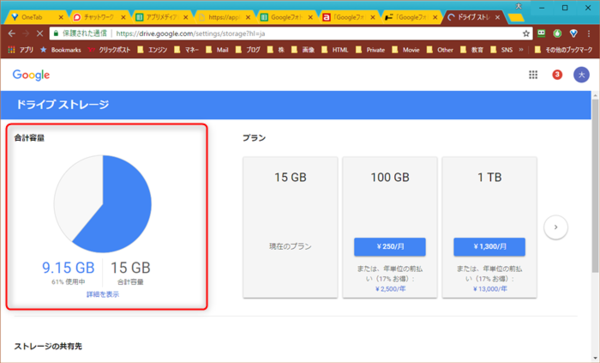Open the クリックポスト bookmark
The image size is (600, 363).
coord(109,50)
